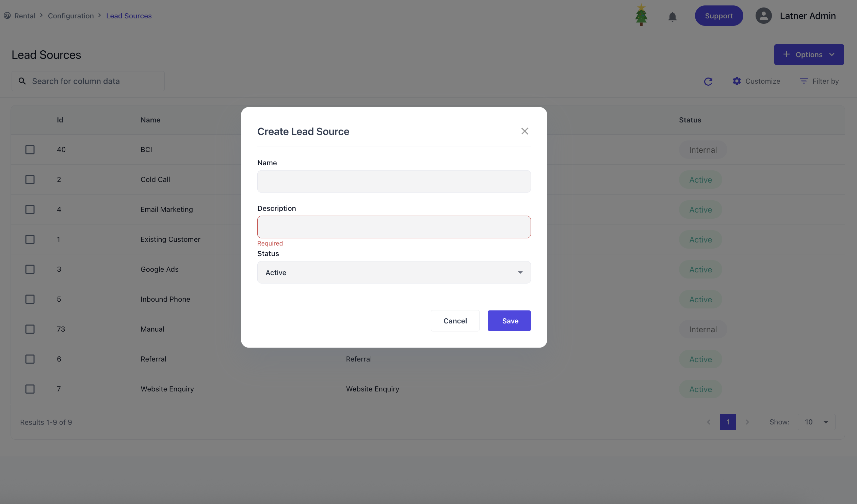Go to next page arrow
The height and width of the screenshot is (504, 857).
click(x=747, y=422)
